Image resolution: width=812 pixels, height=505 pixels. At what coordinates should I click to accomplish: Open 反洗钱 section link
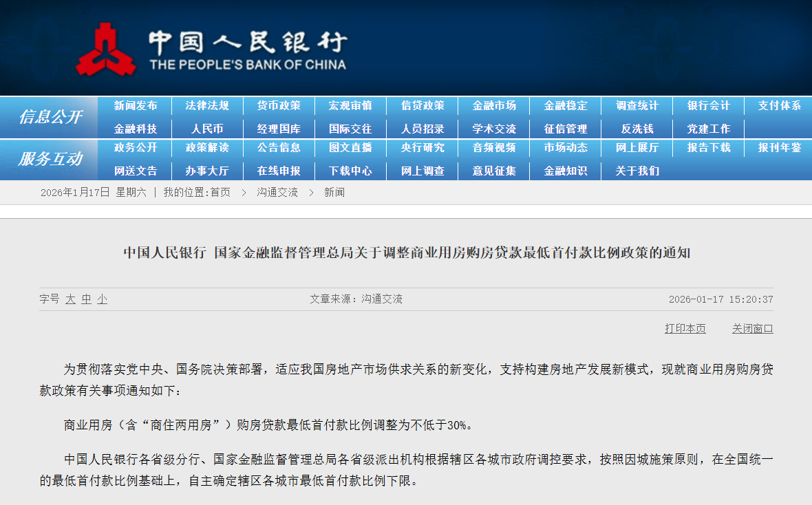(x=637, y=129)
